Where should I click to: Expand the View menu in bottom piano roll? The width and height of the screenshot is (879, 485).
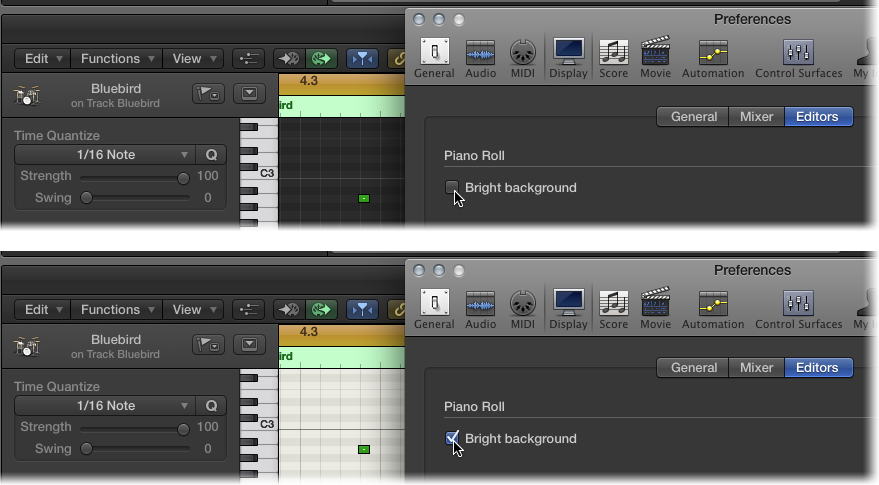pyautogui.click(x=194, y=310)
